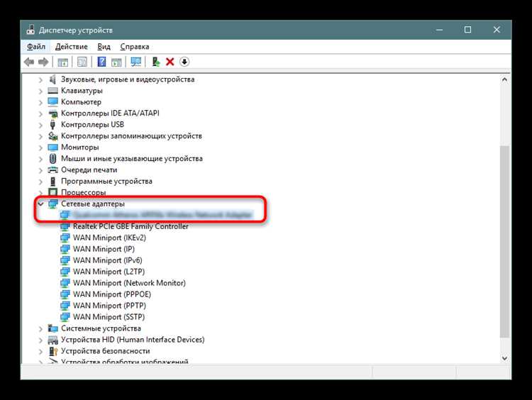Viewport: 532px width, 400px height.
Task: Click the vertical scrollbar thumb
Action: (504, 241)
